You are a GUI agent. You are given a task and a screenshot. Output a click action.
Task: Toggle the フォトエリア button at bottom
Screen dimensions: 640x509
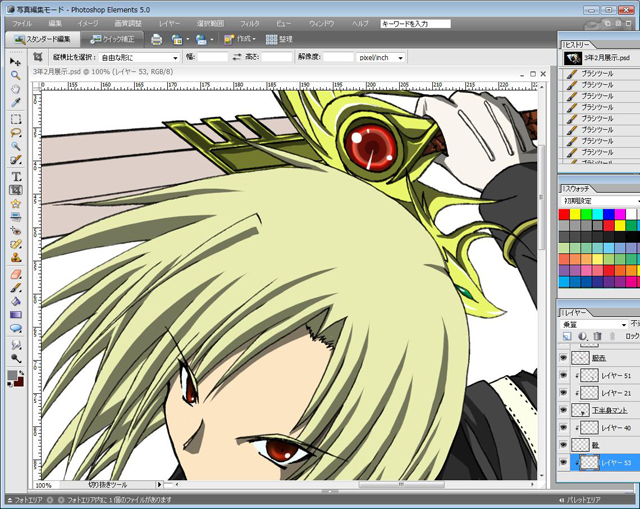tap(25, 500)
